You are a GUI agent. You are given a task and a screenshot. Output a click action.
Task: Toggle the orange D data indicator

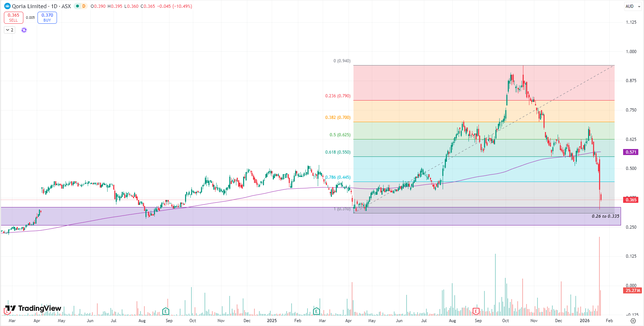[84, 6]
